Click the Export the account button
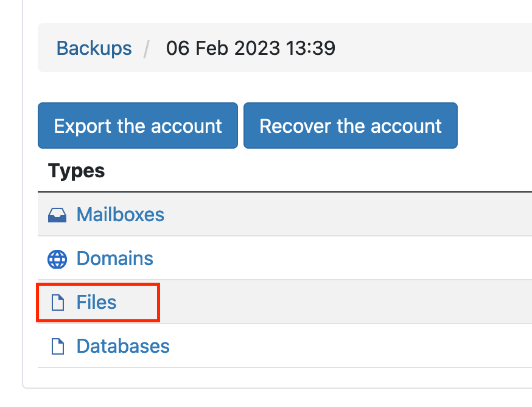Image resolution: width=532 pixels, height=407 pixels. coord(138,126)
